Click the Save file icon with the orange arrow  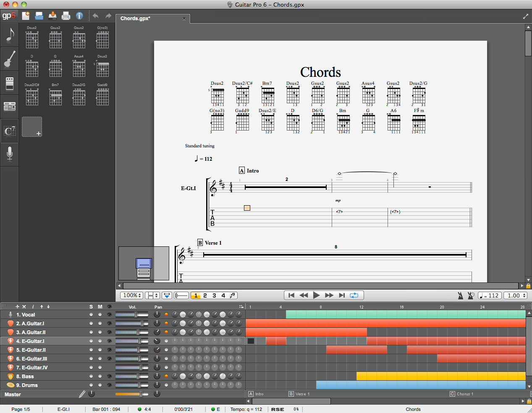(x=52, y=16)
